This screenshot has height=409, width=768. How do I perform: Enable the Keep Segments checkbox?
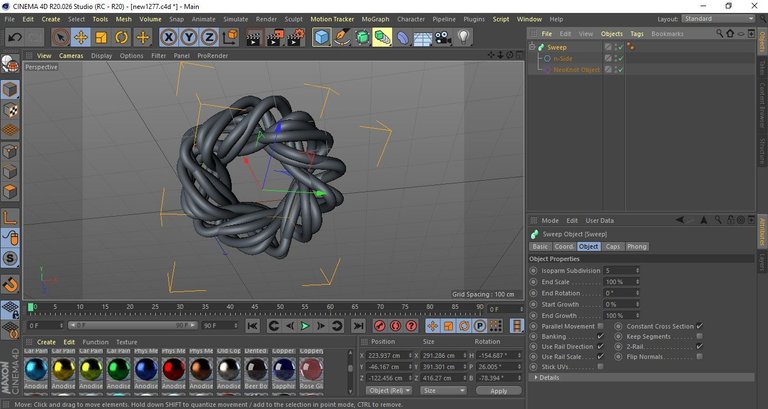point(699,337)
